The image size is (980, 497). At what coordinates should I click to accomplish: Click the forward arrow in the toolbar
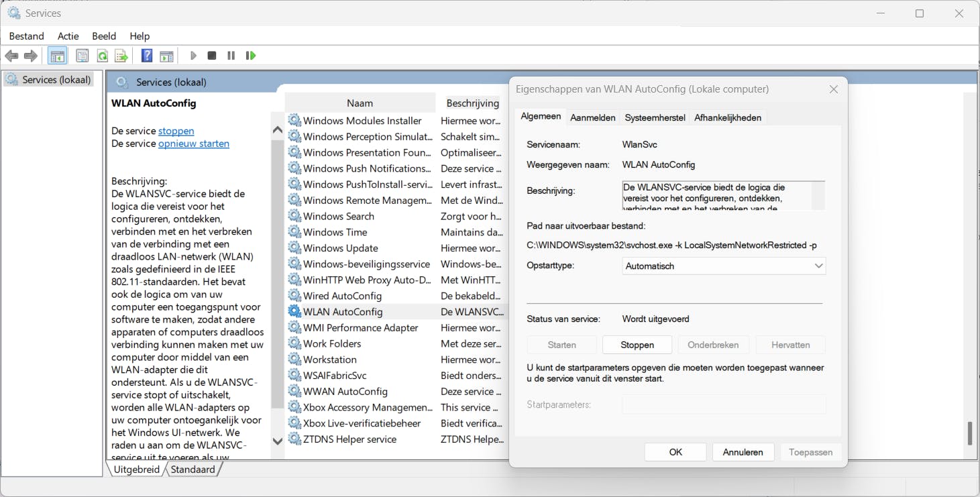coord(30,56)
